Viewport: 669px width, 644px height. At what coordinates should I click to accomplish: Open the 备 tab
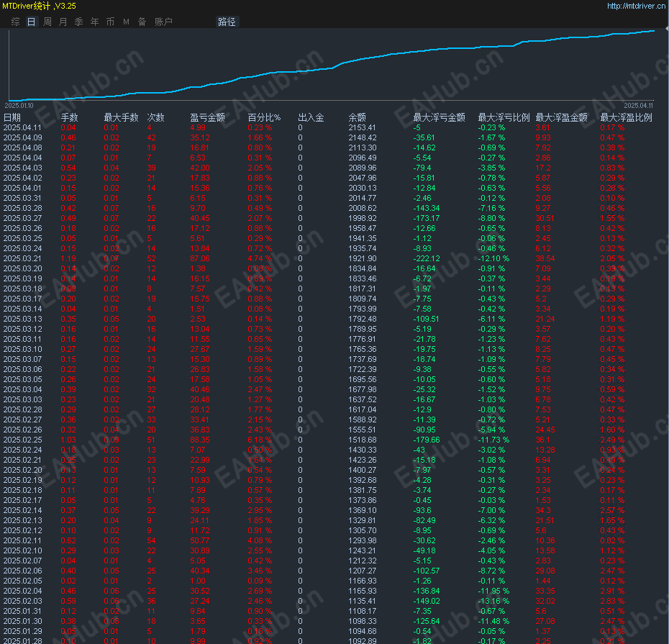[x=142, y=22]
